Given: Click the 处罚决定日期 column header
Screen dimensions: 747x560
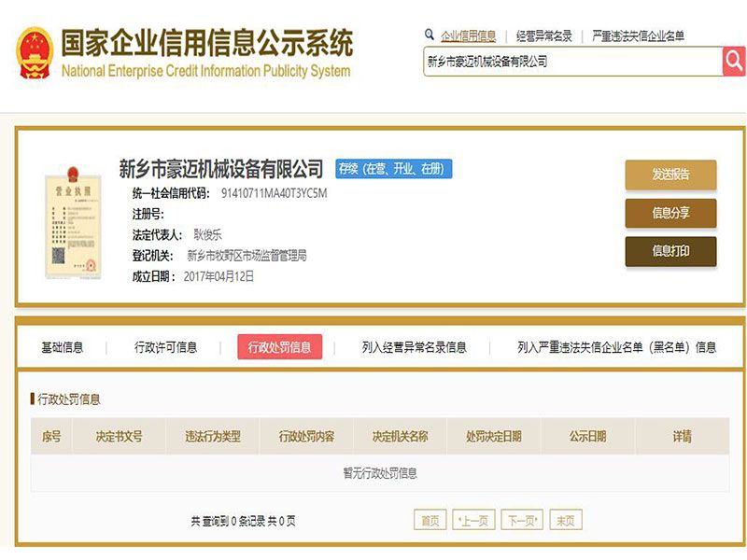Looking at the screenshot, I should pyautogui.click(x=494, y=436).
